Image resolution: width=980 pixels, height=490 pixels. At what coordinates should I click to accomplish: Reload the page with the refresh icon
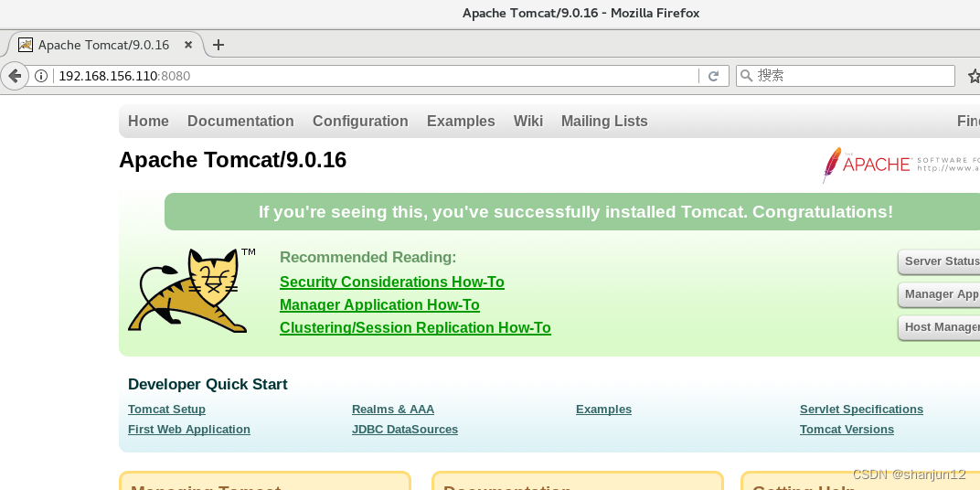(713, 76)
